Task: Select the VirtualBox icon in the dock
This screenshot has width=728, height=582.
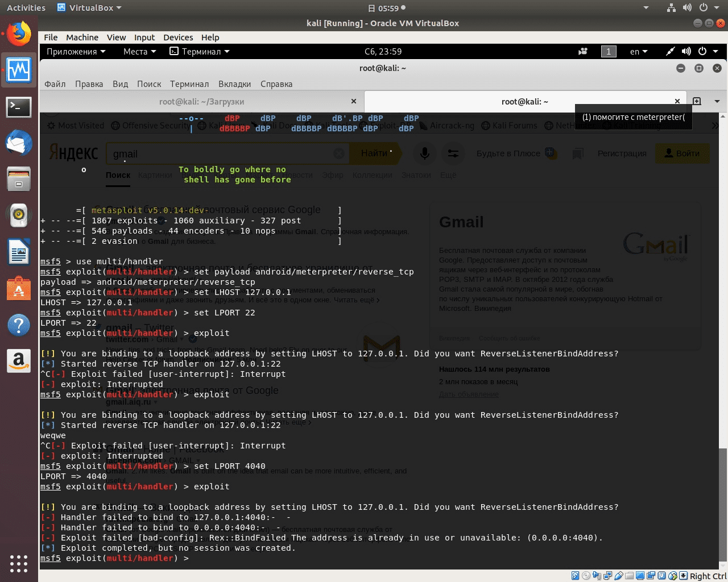Action: coord(19,70)
